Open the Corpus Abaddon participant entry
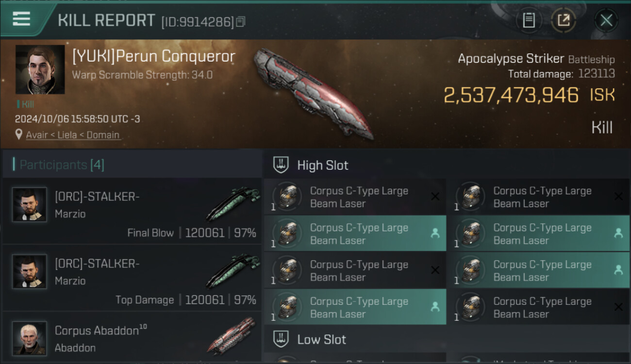Viewport: 631px width, 364px height. tap(132, 337)
